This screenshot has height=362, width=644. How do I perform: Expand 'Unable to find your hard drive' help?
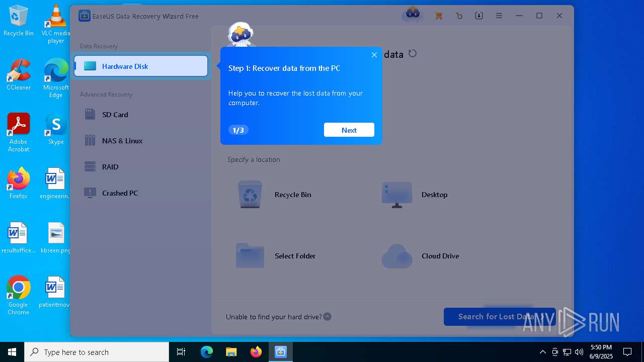point(328,317)
